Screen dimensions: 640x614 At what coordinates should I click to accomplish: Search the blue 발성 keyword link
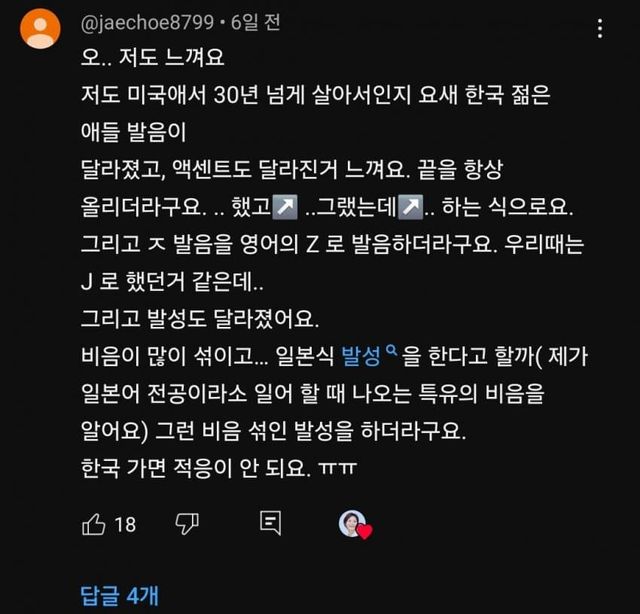(361, 356)
